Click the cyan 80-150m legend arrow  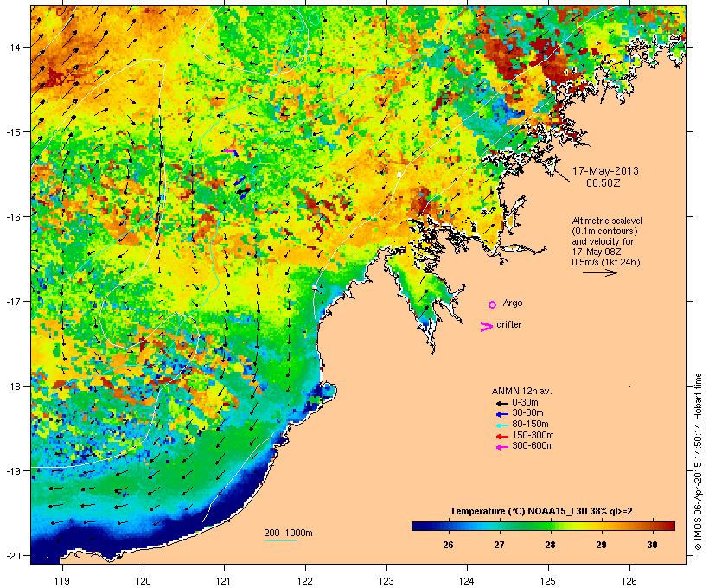tap(501, 425)
